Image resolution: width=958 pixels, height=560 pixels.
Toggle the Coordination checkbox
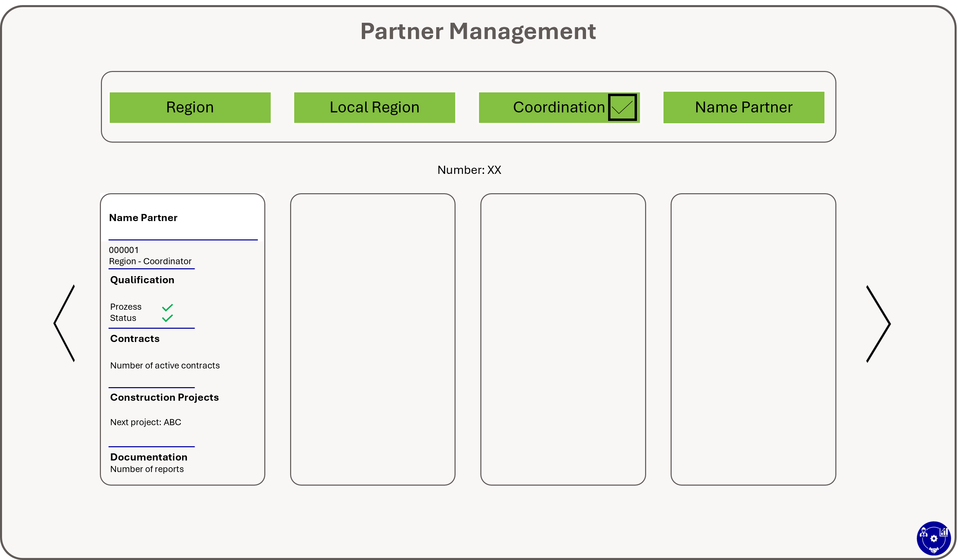click(622, 107)
